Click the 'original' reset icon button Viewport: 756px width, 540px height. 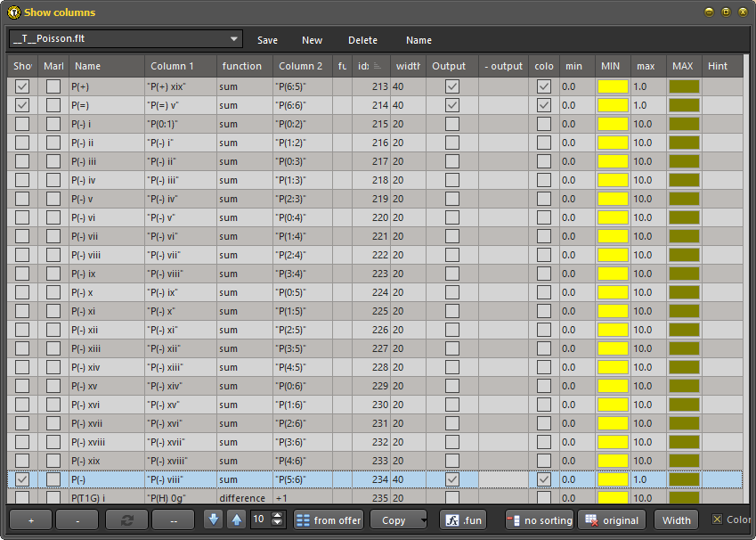(613, 520)
